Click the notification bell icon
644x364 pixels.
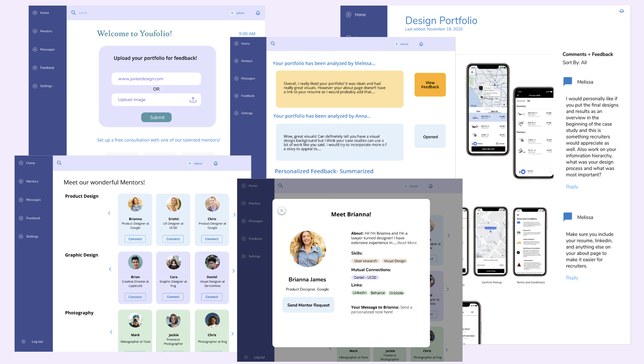258,13
